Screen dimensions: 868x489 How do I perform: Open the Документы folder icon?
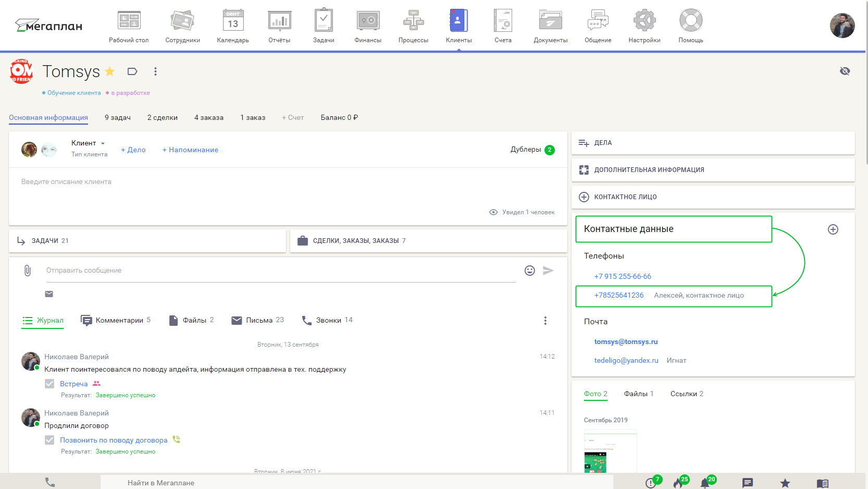(550, 21)
